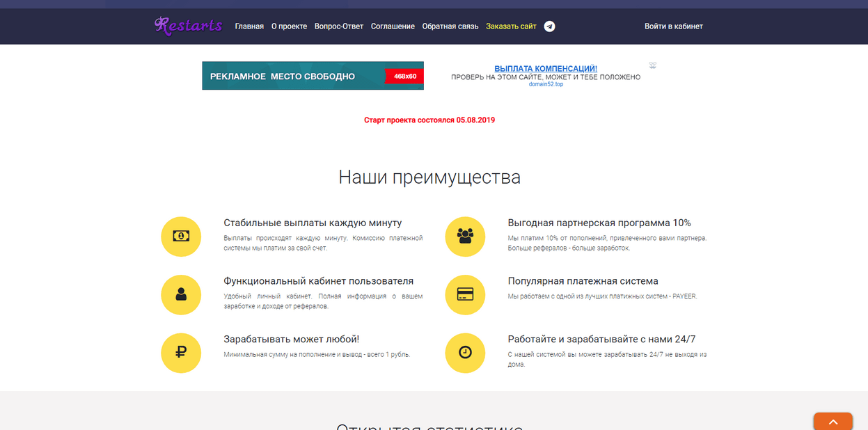Go to the О проекте page

tap(289, 26)
